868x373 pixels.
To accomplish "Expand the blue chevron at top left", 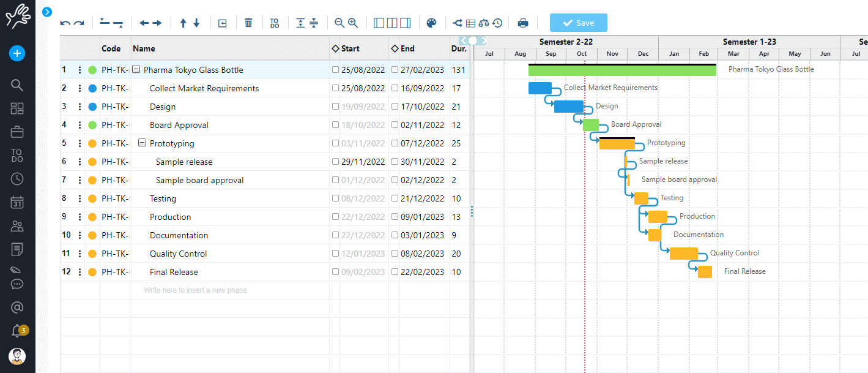I will point(47,12).
